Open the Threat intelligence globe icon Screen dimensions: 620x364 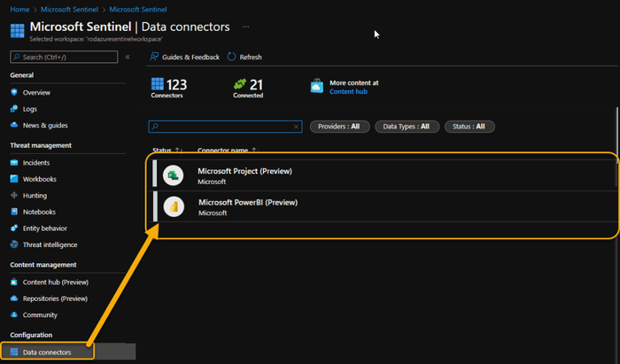point(14,244)
